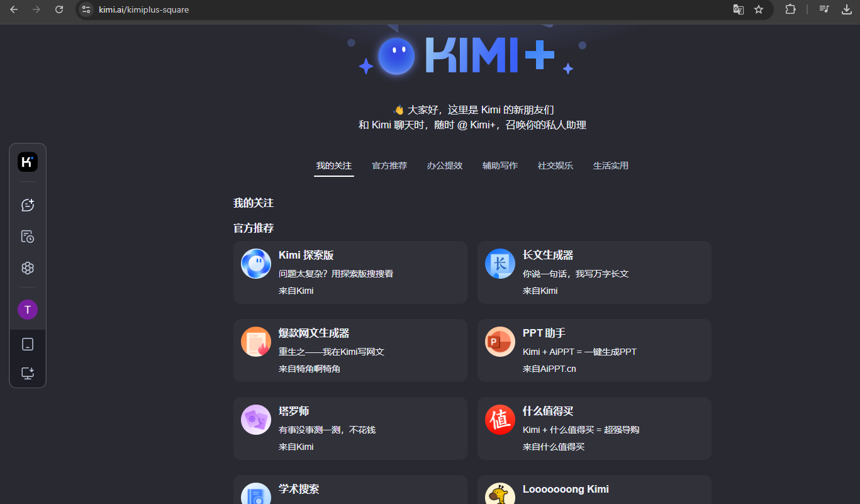Switch to the 生活实用 tab
The height and width of the screenshot is (504, 860).
(x=611, y=165)
